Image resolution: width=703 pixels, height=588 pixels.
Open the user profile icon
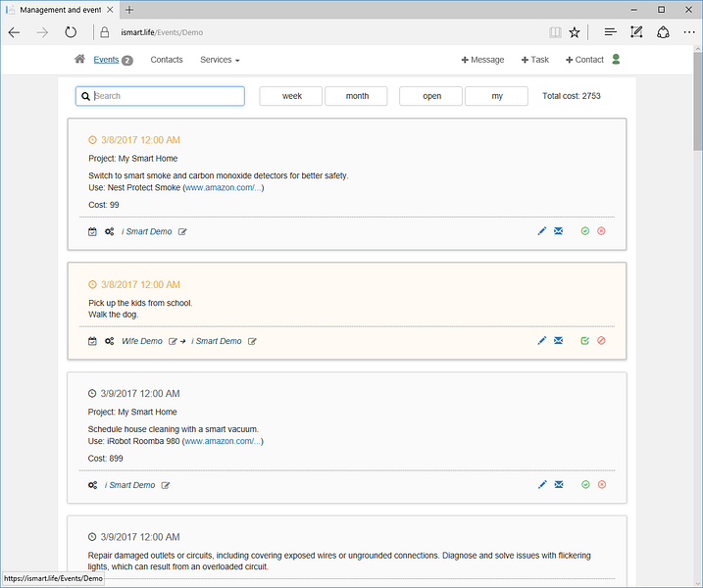click(x=616, y=59)
